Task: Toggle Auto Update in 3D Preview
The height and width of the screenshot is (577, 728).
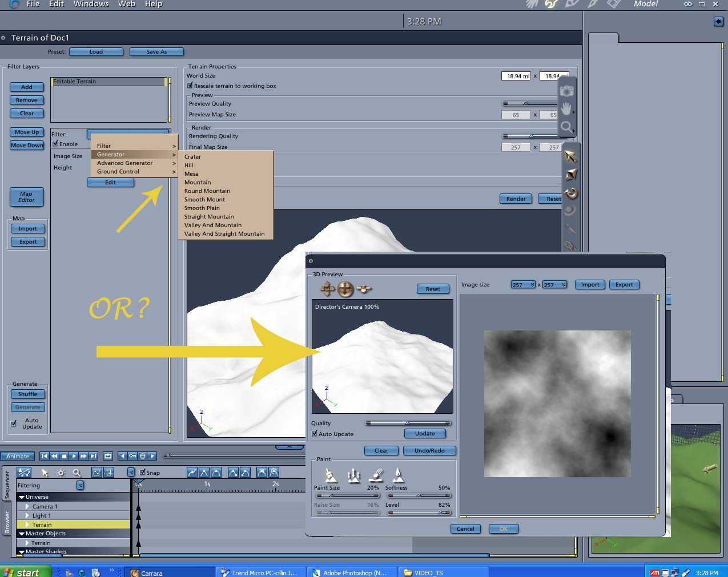Action: point(315,434)
